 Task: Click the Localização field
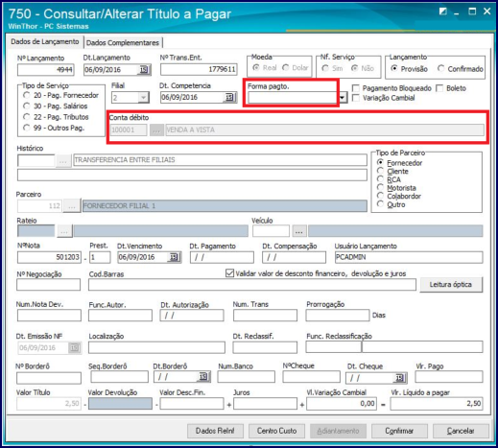pyautogui.click(x=156, y=347)
